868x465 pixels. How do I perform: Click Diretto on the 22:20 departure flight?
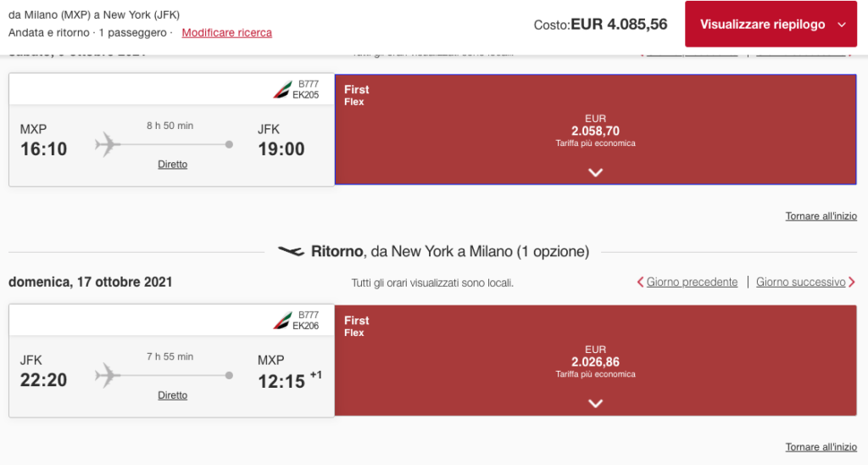coord(173,395)
